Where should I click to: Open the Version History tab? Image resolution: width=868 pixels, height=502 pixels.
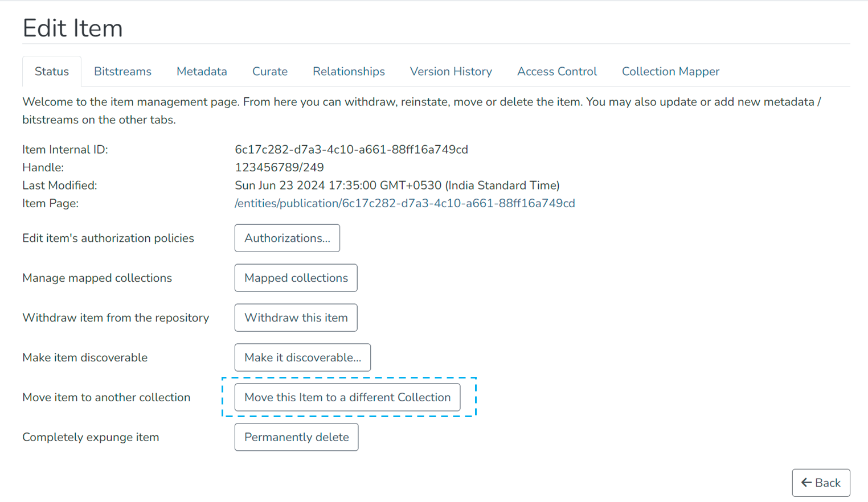[451, 71]
